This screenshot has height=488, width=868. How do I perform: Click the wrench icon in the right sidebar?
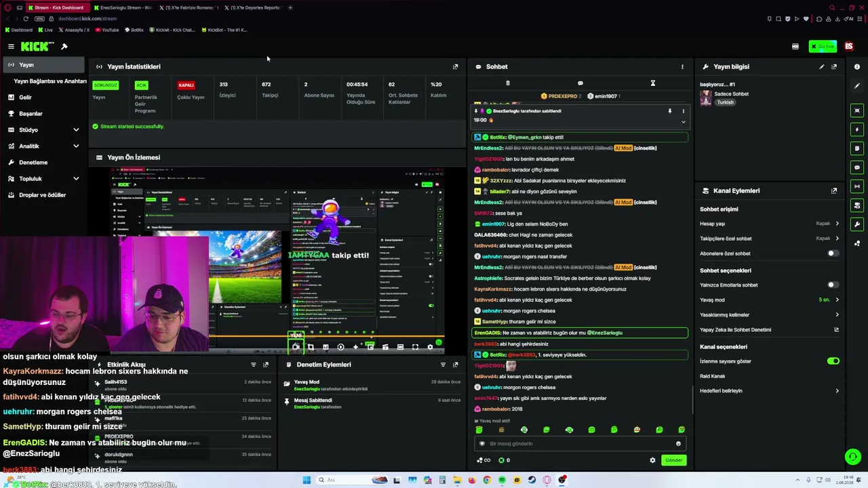tap(857, 224)
